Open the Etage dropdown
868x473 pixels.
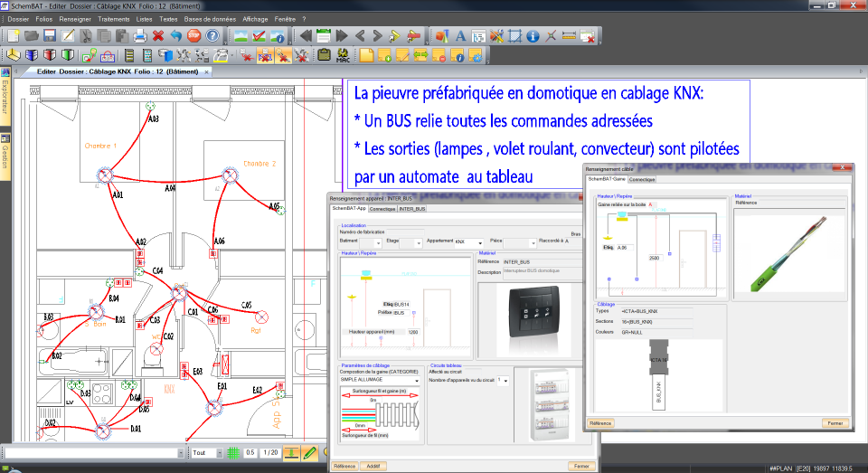[418, 243]
